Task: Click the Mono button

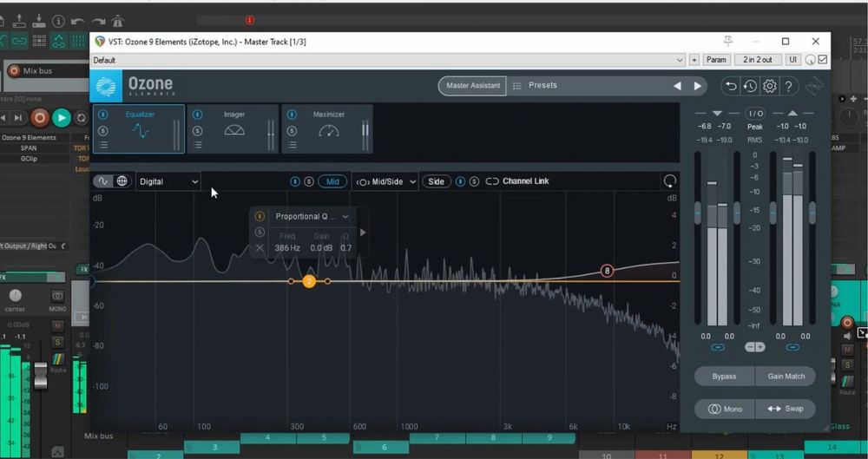Action: (724, 410)
